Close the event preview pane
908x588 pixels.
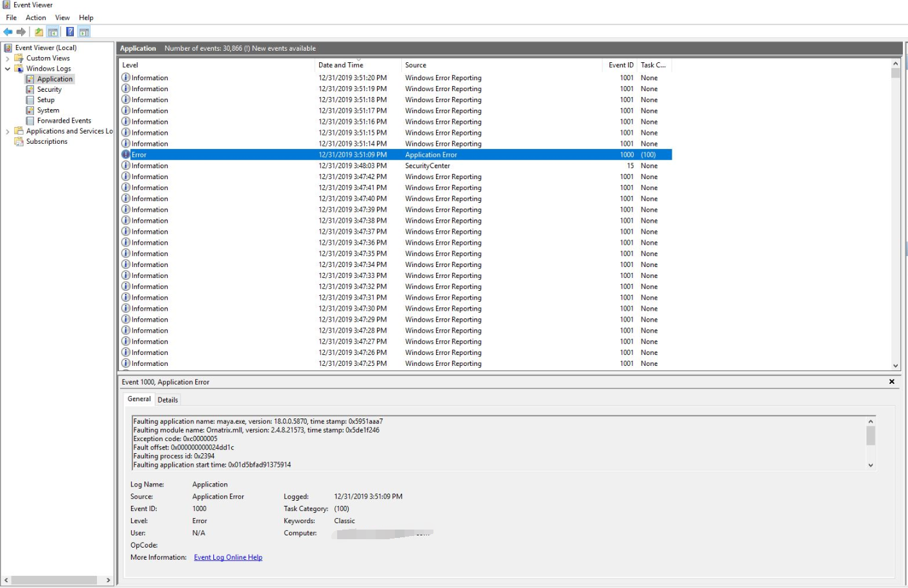[x=891, y=382]
